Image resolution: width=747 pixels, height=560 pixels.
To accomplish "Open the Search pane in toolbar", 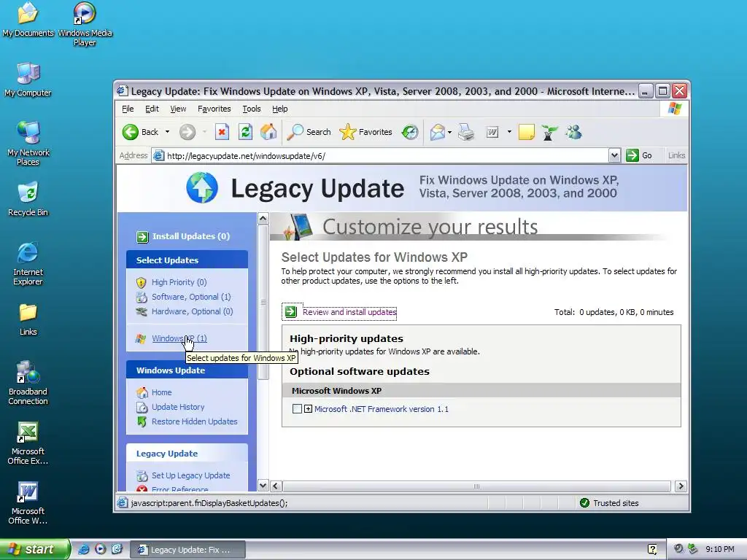I will (x=309, y=132).
